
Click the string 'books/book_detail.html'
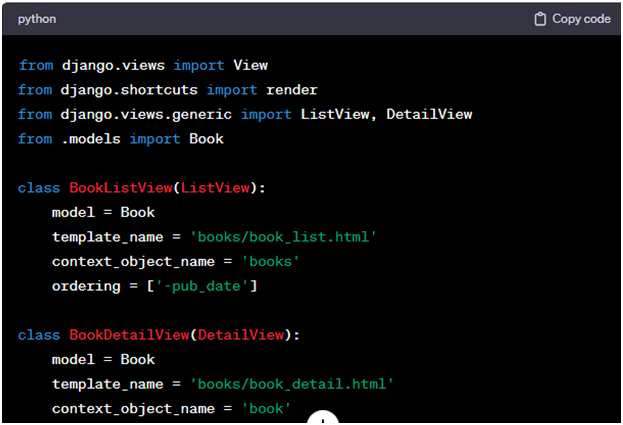pos(292,384)
